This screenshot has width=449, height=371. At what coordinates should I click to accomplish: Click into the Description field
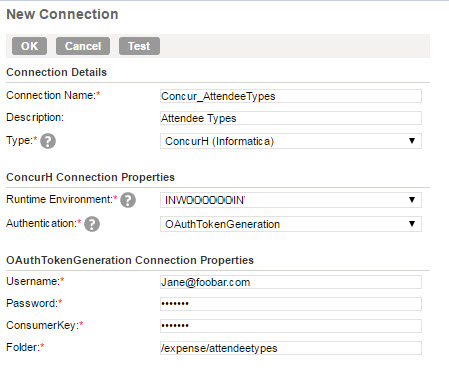(291, 118)
